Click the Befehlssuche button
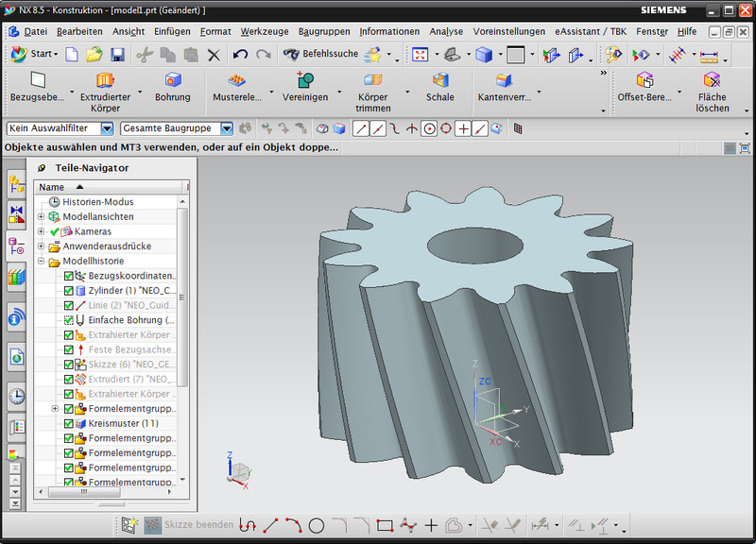Image resolution: width=756 pixels, height=544 pixels. pos(321,55)
